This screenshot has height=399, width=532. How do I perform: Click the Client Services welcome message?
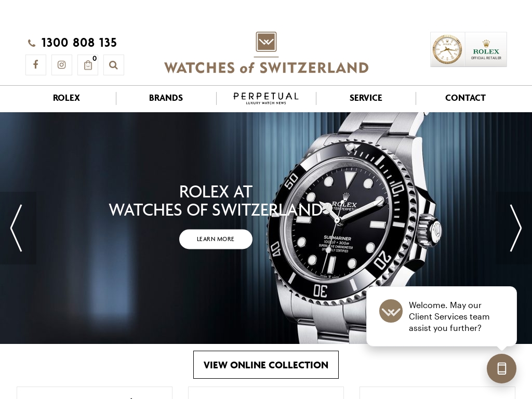click(449, 316)
